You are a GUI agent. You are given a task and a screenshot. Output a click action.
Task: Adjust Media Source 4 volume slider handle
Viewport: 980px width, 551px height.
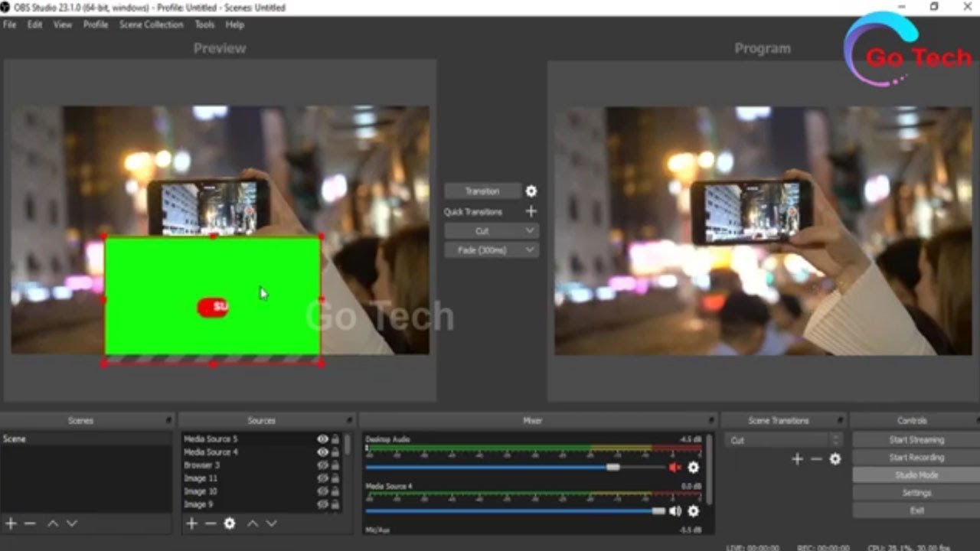click(x=658, y=510)
